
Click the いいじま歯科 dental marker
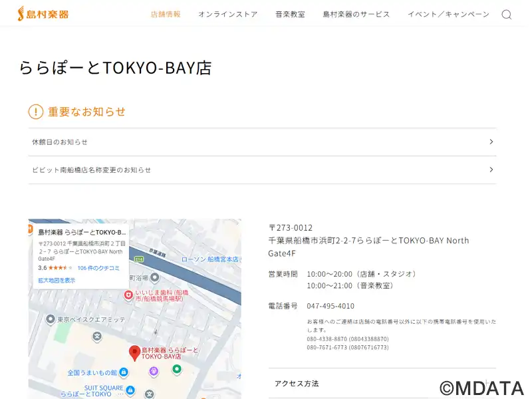pos(129,295)
